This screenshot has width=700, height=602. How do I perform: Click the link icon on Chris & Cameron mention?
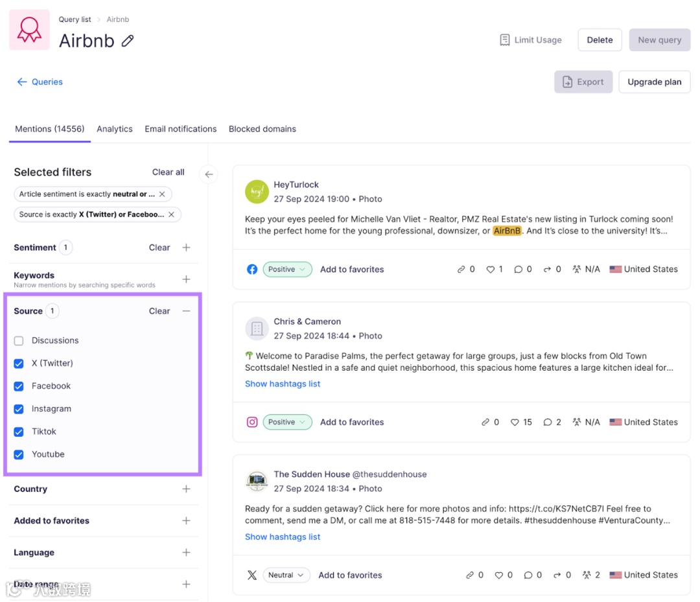pyautogui.click(x=485, y=422)
